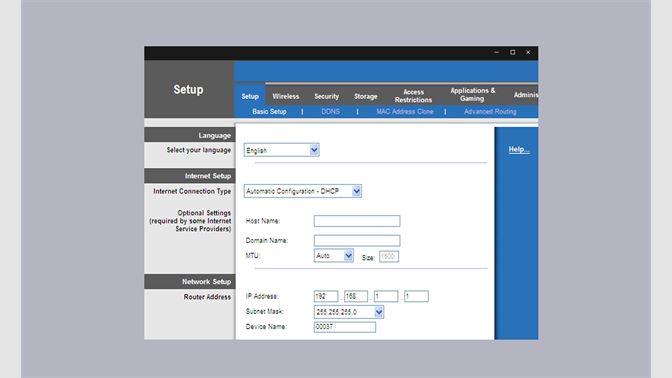Minimize the router setup window
Image resolution: width=672 pixels, height=378 pixels.
click(x=496, y=52)
